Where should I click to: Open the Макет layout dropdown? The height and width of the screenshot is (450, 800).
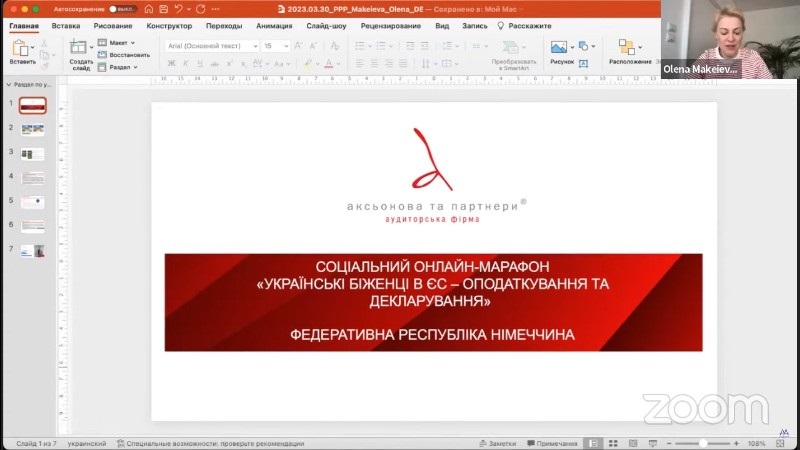117,43
